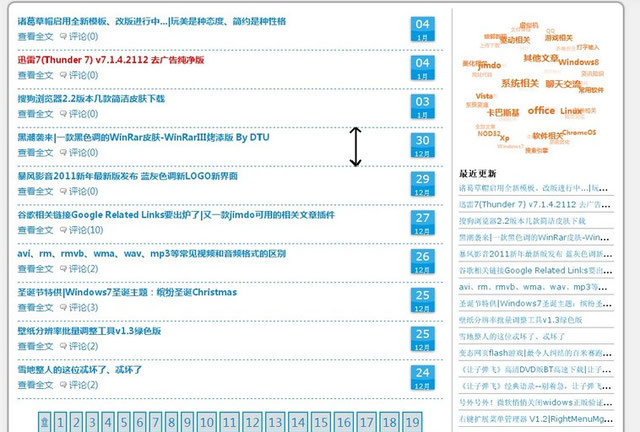This screenshot has width=640, height=432.
Task: Open sidebar recent link 雪地整人的这位忒坏了
Action: [512, 337]
